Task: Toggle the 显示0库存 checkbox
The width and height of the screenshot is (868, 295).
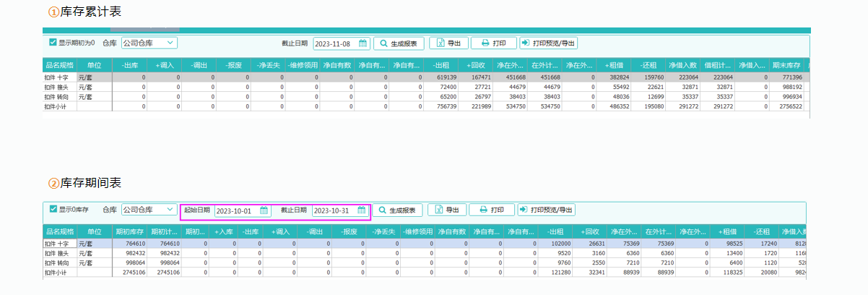Action: [53, 210]
